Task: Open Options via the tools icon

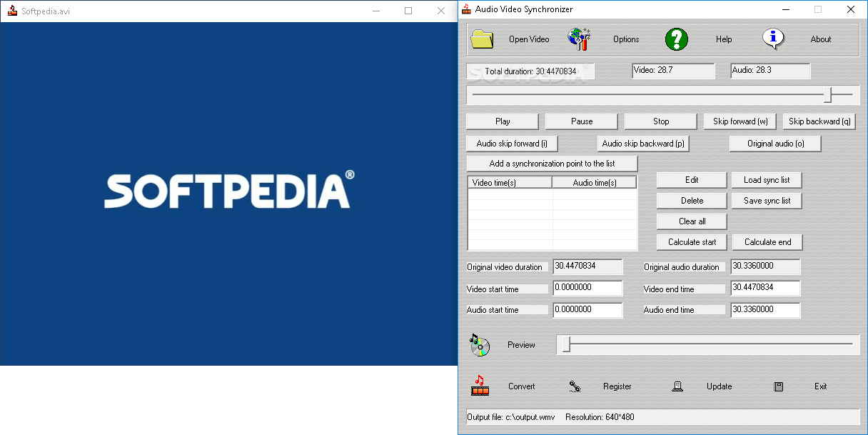Action: pyautogui.click(x=578, y=39)
